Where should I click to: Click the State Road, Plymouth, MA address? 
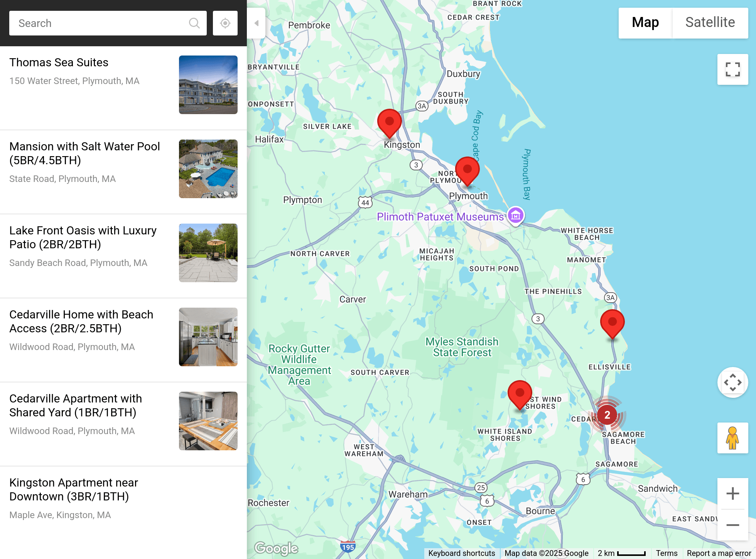62,179
